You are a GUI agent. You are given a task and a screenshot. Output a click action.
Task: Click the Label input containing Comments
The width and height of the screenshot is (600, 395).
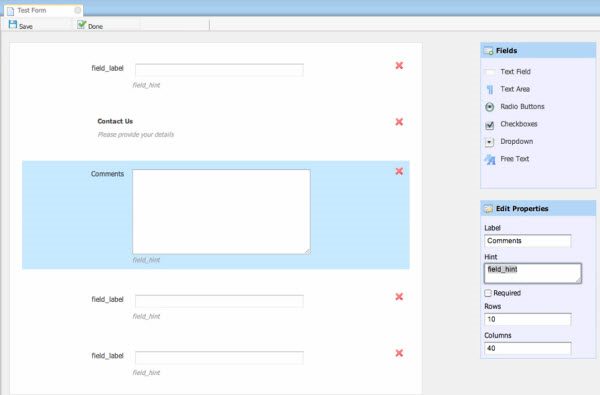(528, 241)
